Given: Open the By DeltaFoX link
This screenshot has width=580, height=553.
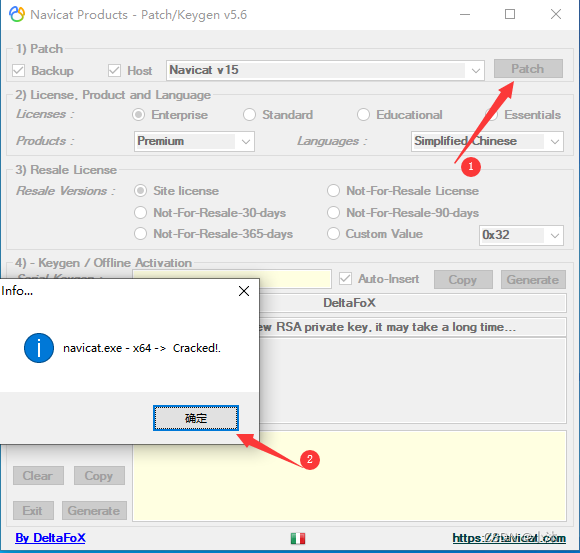Looking at the screenshot, I should click(50, 538).
